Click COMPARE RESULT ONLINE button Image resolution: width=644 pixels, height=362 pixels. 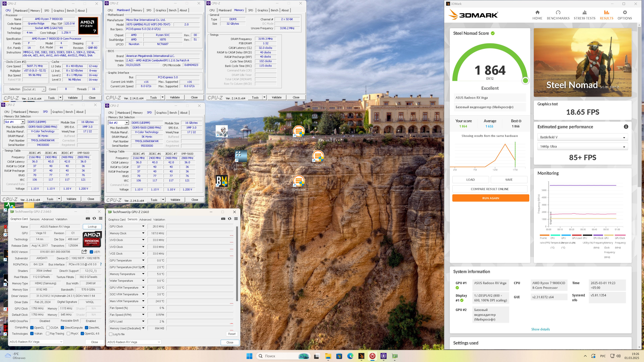(x=490, y=189)
